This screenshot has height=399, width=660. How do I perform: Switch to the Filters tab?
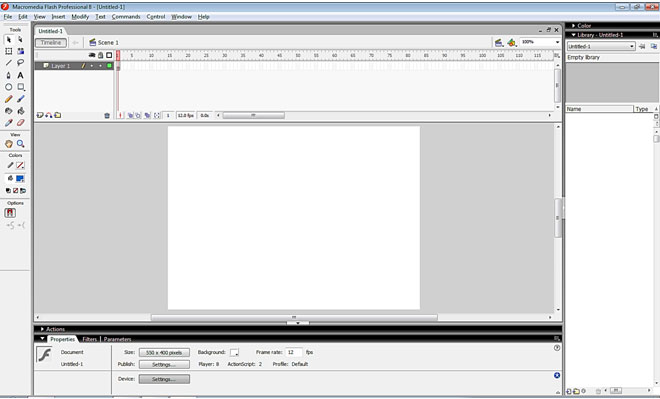[x=89, y=339]
